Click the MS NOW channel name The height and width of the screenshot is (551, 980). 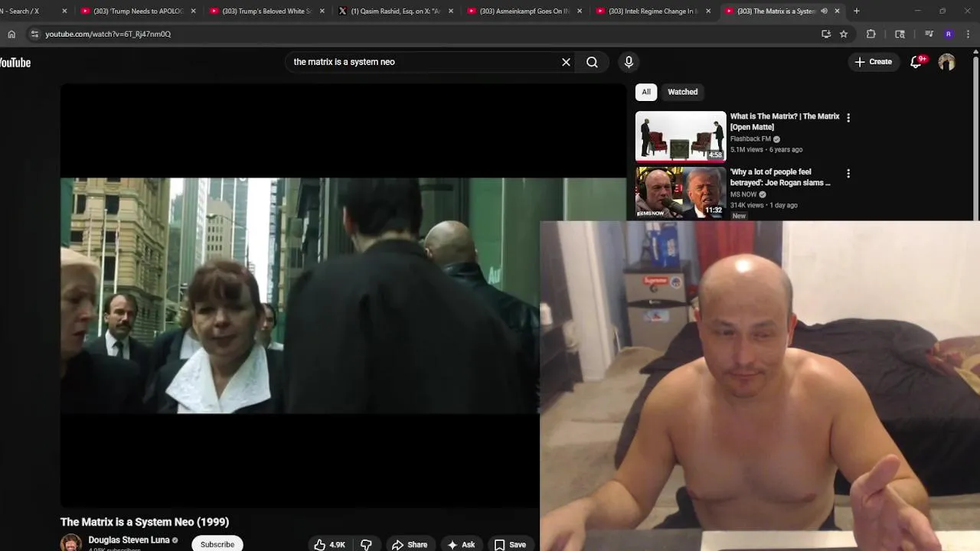[743, 194]
